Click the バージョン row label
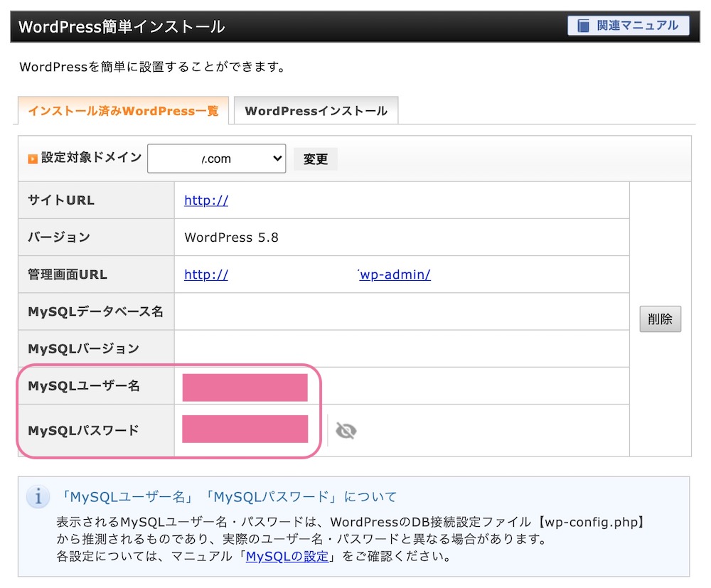Screen dimensions: 711x588 [59, 237]
